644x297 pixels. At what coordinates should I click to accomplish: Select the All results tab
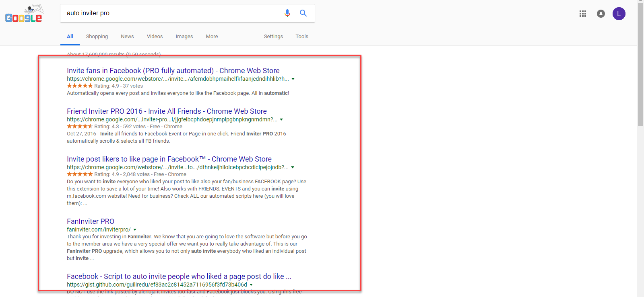click(70, 37)
